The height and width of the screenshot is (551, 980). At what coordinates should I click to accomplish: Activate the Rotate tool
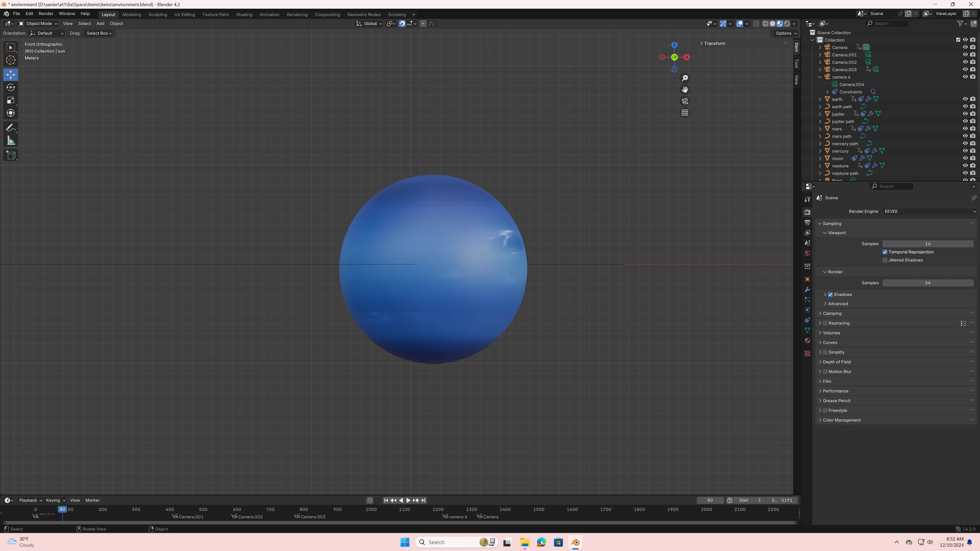coord(11,88)
